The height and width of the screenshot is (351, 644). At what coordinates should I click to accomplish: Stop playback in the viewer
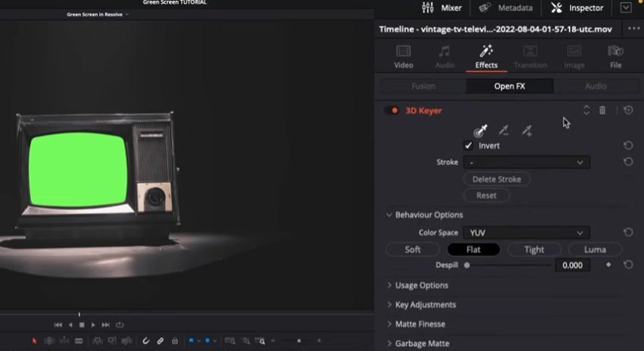82,324
